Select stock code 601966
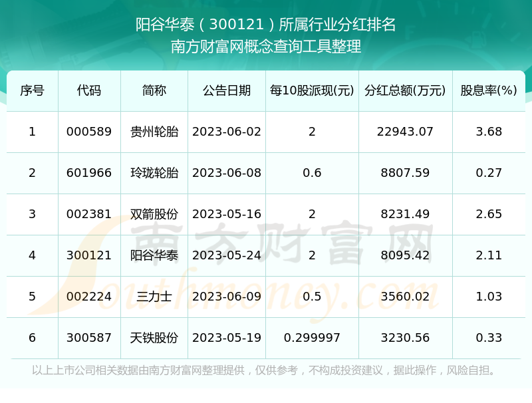This screenshot has height=403, width=532. point(89,173)
